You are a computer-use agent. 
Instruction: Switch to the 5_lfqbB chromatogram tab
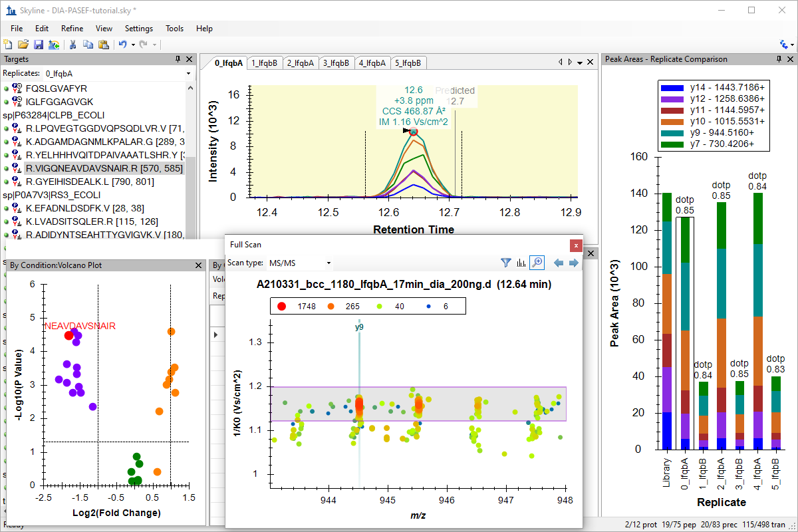tap(408, 63)
